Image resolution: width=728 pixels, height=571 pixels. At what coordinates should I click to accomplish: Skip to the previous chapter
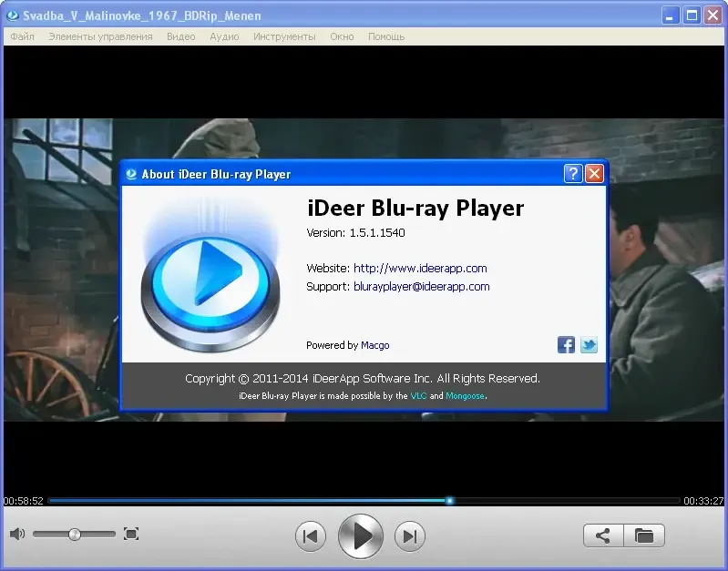click(x=311, y=536)
